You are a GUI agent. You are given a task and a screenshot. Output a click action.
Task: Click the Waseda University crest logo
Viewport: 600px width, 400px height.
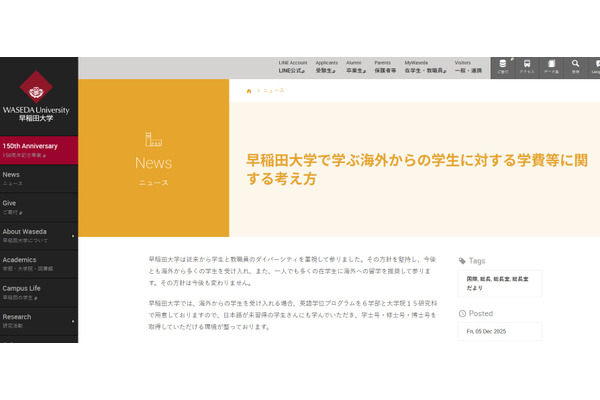(x=36, y=87)
